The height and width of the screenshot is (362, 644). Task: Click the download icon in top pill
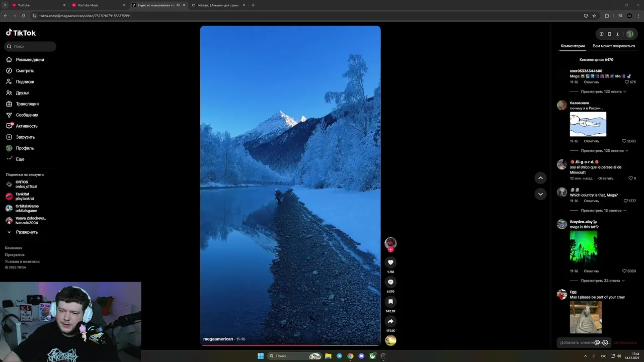617,34
